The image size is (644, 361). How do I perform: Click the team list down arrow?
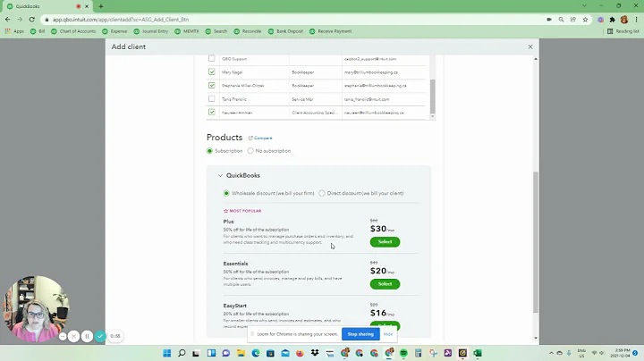click(x=432, y=116)
